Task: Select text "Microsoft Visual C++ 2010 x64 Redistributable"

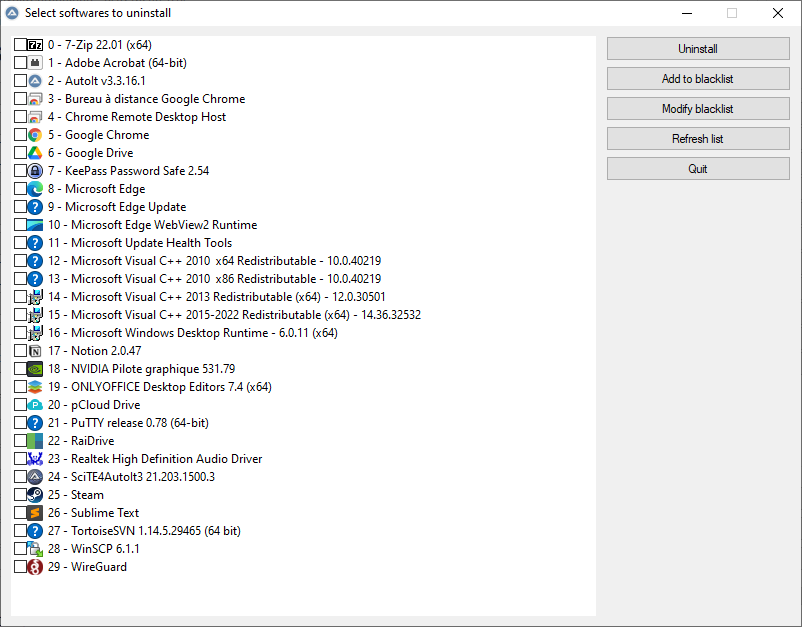Action: coord(193,261)
